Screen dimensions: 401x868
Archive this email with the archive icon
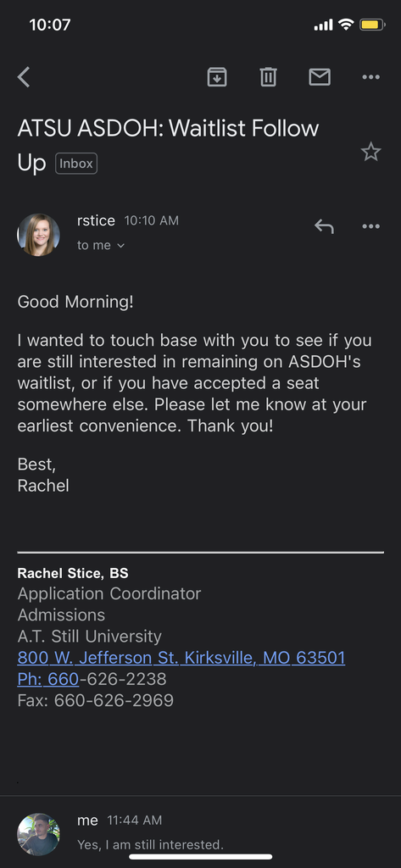point(217,77)
